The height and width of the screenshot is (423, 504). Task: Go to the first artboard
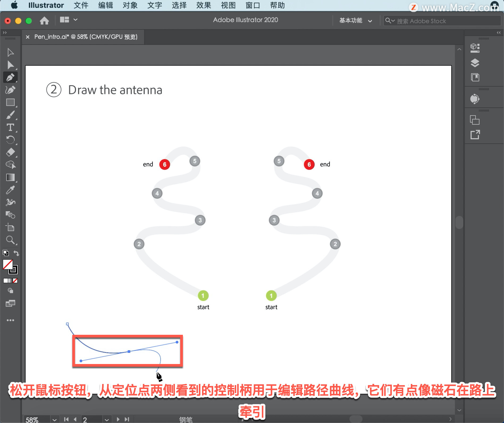(66, 419)
